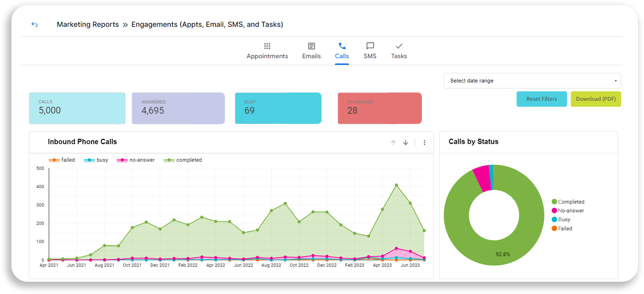Click the NO ANSWER 28 summary card
Viewport: 644px width, 294px height.
[380, 108]
